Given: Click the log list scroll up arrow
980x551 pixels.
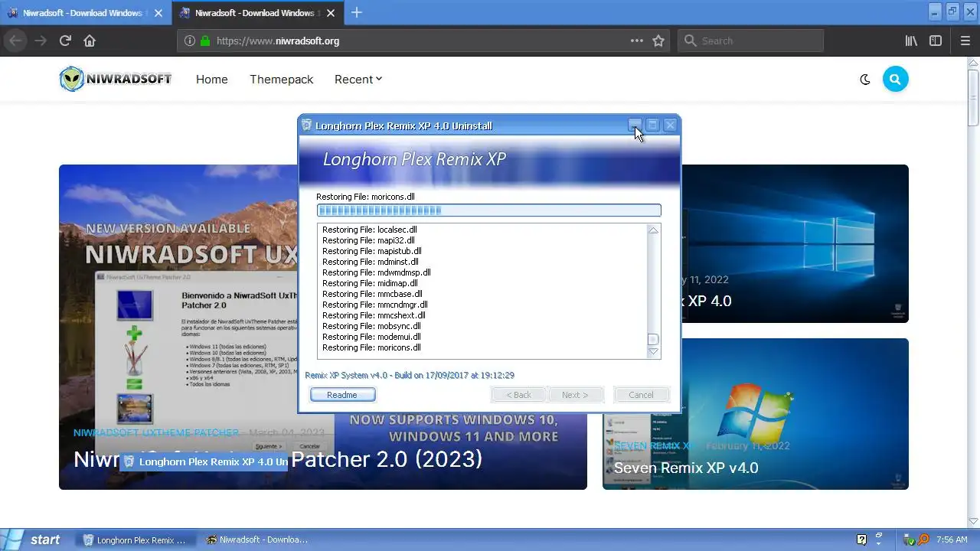Looking at the screenshot, I should tap(653, 230).
